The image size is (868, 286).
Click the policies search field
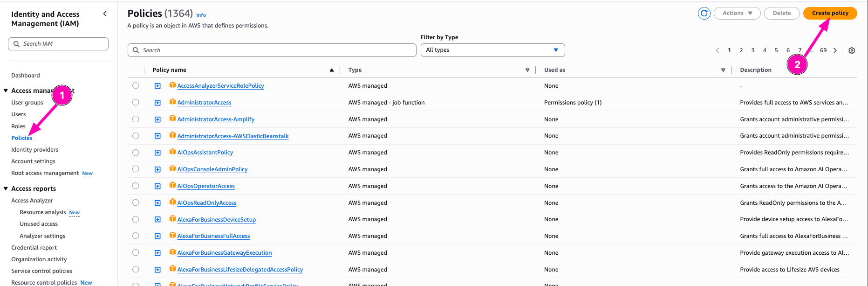272,50
